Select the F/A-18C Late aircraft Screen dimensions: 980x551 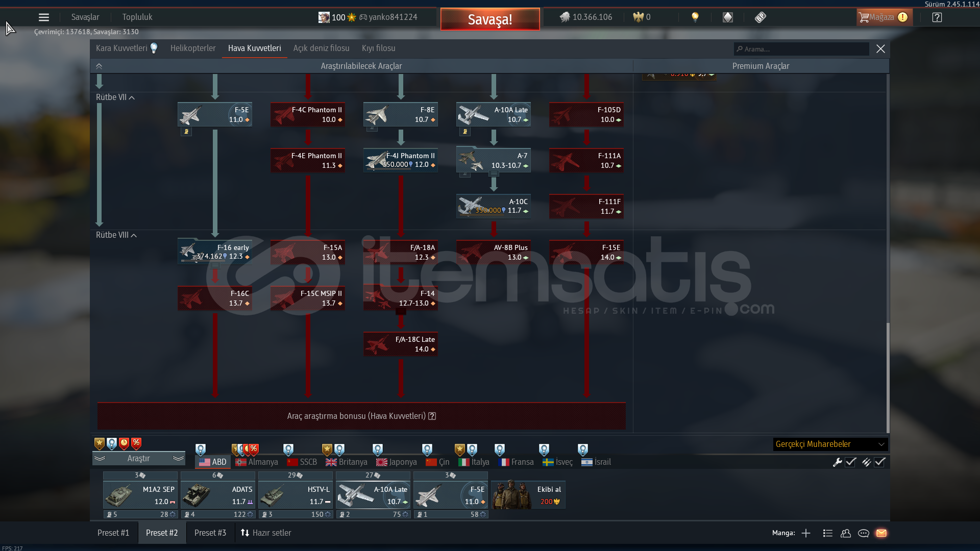pos(401,344)
